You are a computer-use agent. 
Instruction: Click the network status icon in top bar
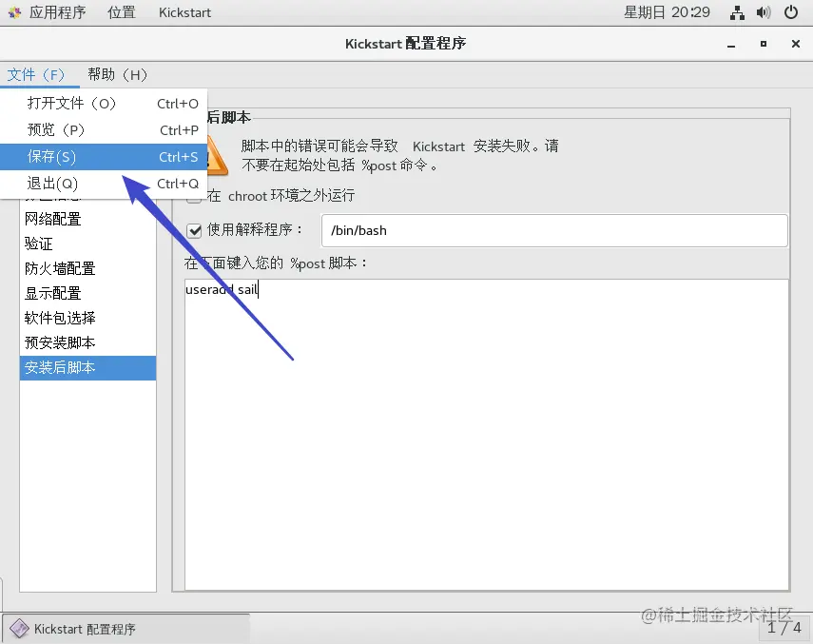tap(737, 12)
